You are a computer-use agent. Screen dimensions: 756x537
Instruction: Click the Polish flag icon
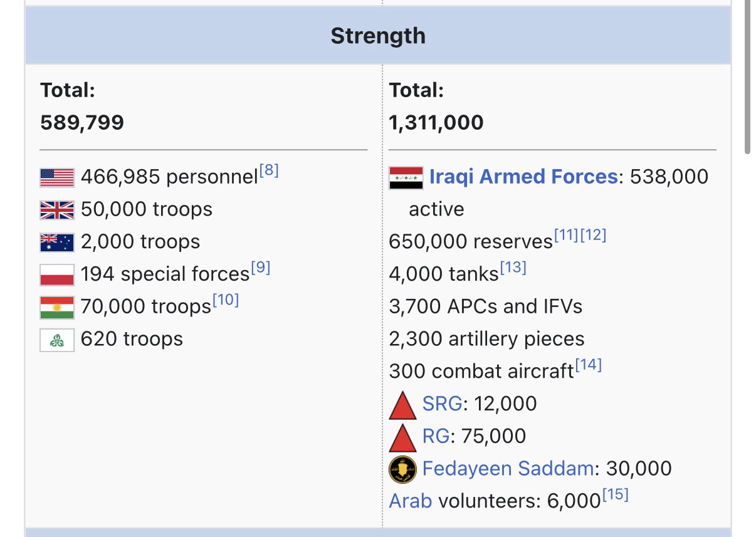tap(57, 274)
